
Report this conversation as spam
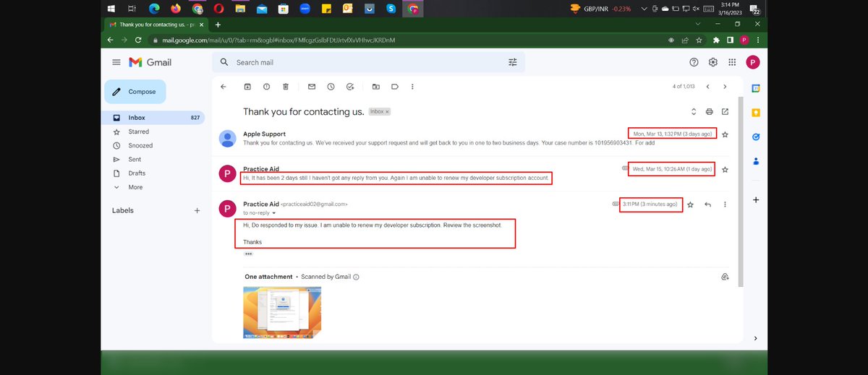pyautogui.click(x=266, y=87)
